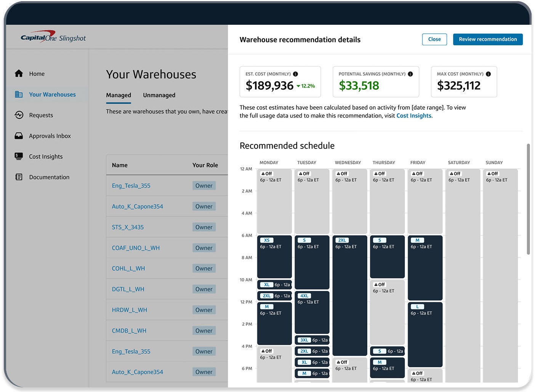This screenshot has height=392, width=535.
Task: Click the Capital One Slingshot logo
Action: pyautogui.click(x=53, y=37)
